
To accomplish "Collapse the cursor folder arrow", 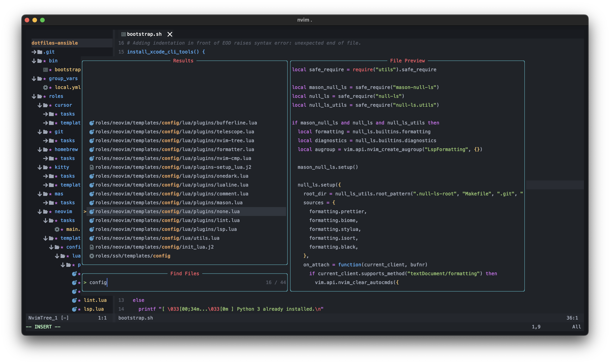I will (40, 105).
